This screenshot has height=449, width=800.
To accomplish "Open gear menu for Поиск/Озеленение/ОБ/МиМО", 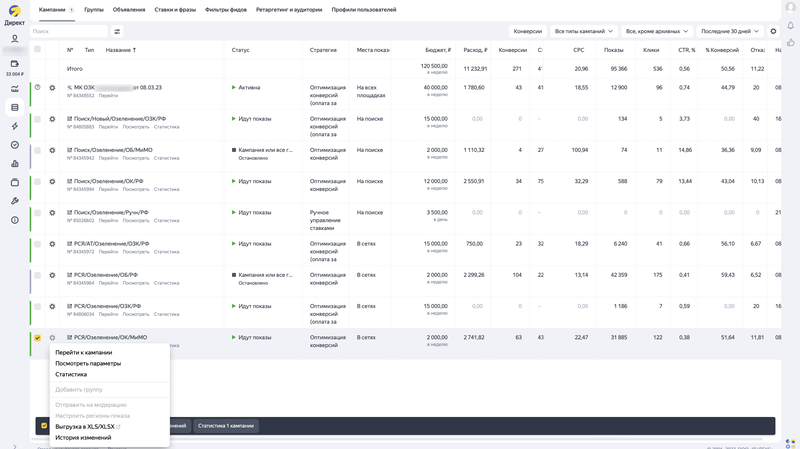I will point(52,151).
